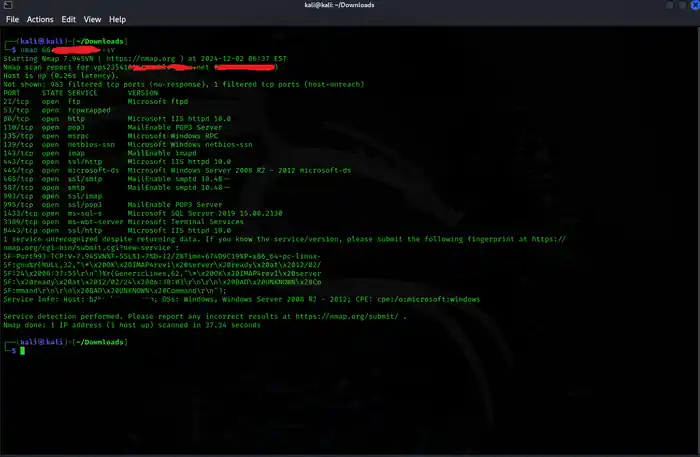Open the Actions menu

[40, 20]
